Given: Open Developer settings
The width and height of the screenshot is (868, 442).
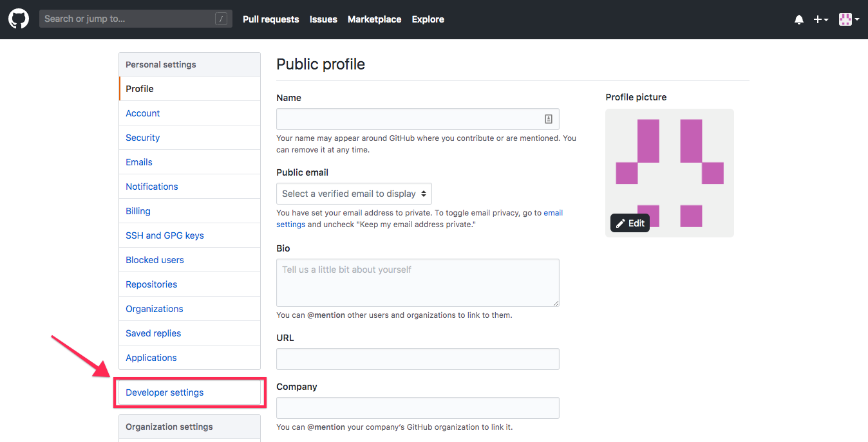Looking at the screenshot, I should (x=165, y=392).
